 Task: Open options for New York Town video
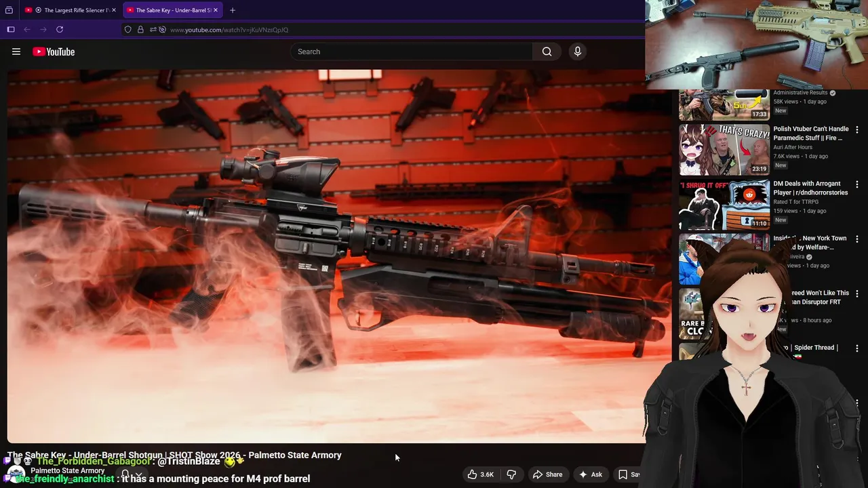click(x=857, y=239)
